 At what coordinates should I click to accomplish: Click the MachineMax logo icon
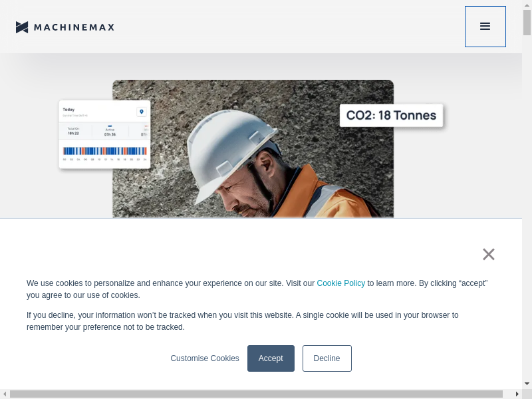pos(22,27)
